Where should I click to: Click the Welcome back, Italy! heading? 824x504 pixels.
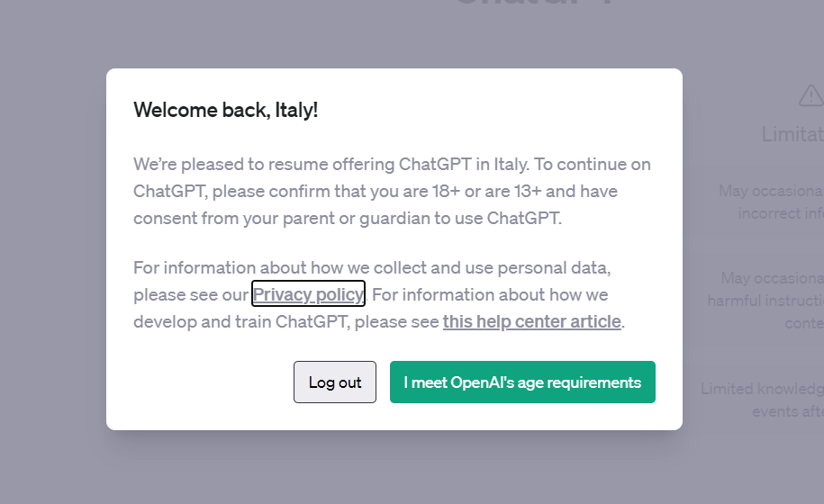click(x=226, y=110)
